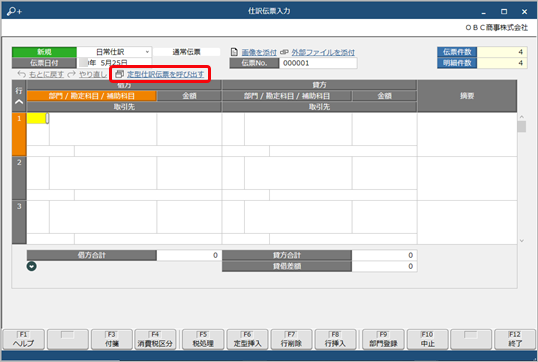The width and height of the screenshot is (538, 362).
Task: Click the yellow department cell in row 1
Action: [x=37, y=118]
